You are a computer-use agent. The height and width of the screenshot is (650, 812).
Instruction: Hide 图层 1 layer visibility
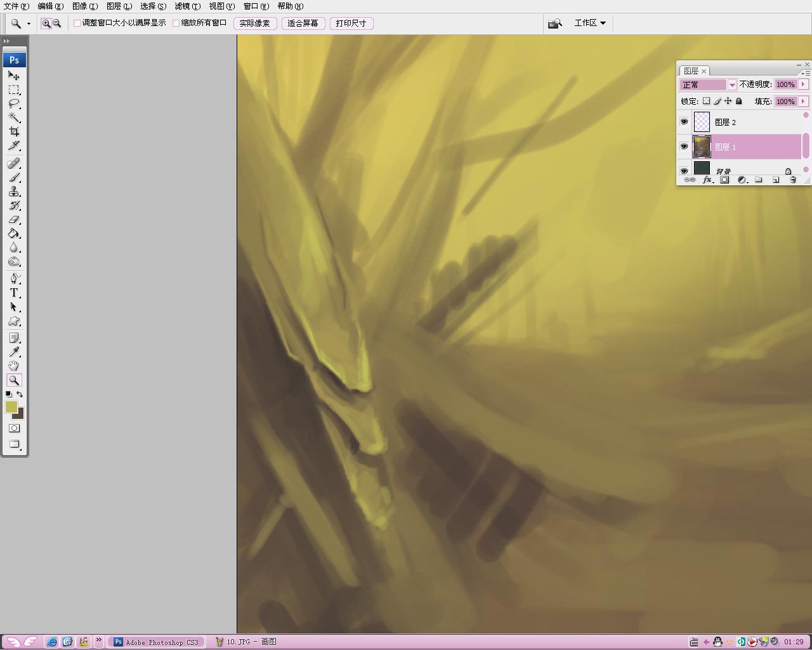(x=684, y=147)
